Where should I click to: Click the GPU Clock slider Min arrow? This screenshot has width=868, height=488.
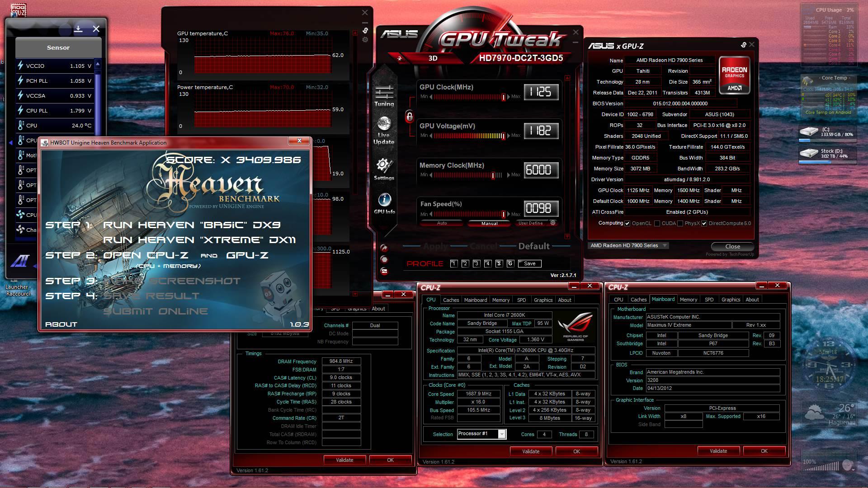pos(431,97)
